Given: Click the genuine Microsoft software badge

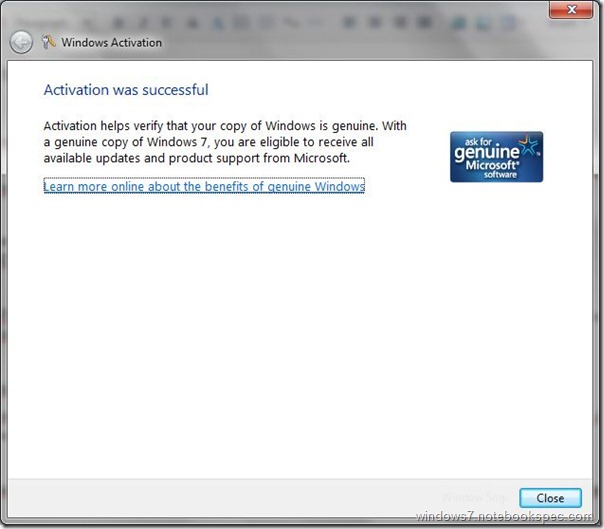Looking at the screenshot, I should (x=496, y=156).
